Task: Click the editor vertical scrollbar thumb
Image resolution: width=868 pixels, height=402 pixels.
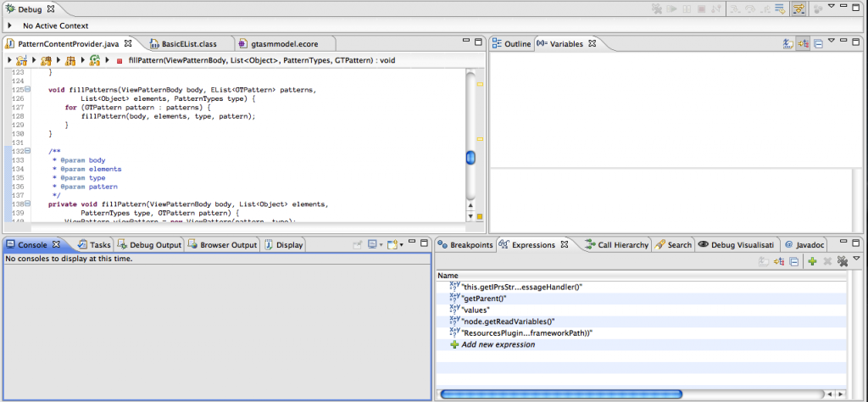Action: click(470, 158)
